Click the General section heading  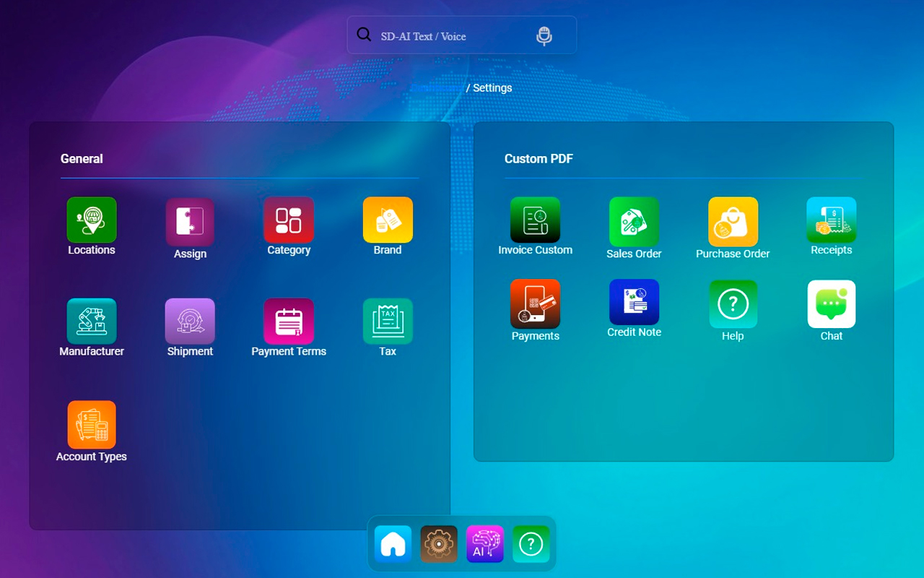82,159
